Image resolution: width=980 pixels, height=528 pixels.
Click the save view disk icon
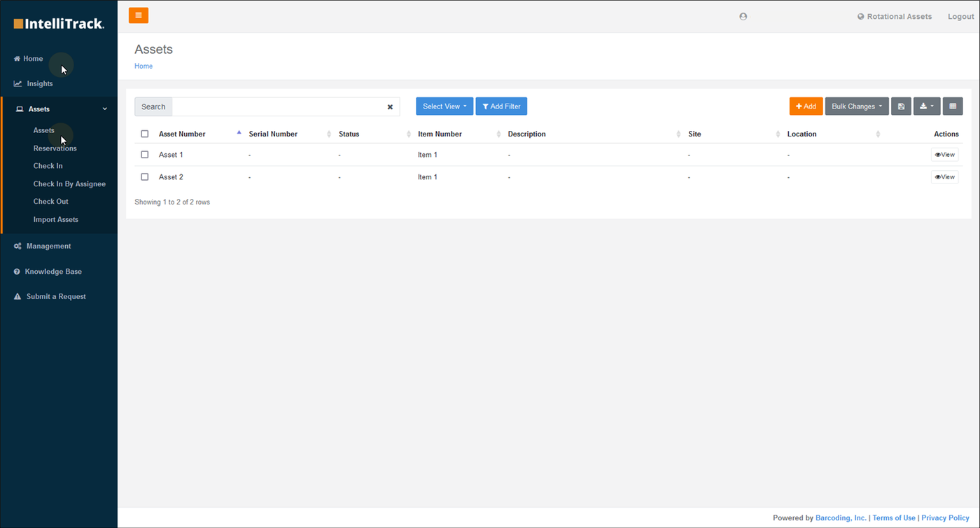[x=901, y=106]
